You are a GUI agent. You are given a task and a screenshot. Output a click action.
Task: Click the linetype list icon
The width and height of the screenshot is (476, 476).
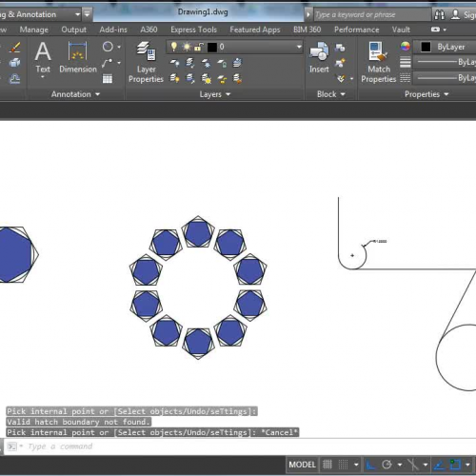406,78
